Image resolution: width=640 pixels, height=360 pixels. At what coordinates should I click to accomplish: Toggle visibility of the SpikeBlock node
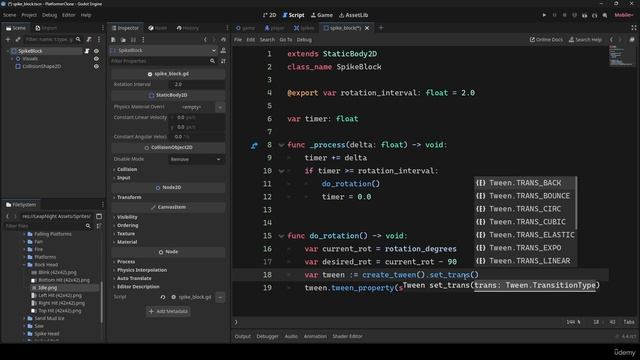(96, 51)
